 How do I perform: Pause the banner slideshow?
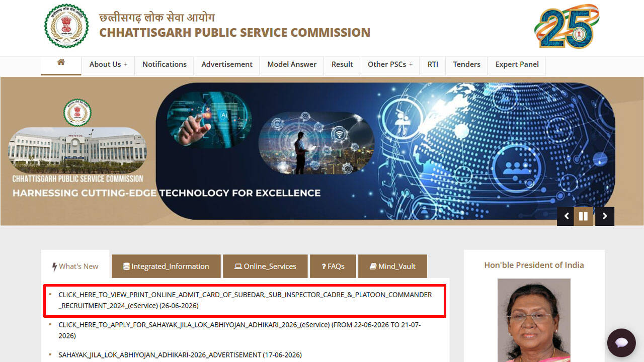(583, 216)
